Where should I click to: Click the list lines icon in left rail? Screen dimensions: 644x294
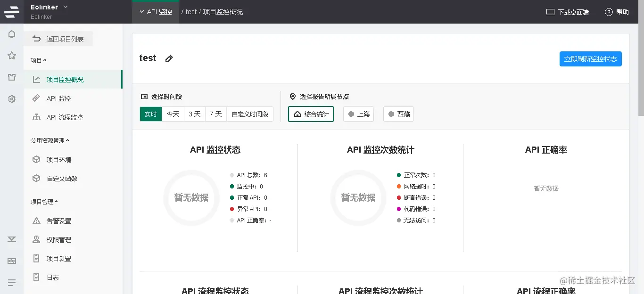(12, 283)
